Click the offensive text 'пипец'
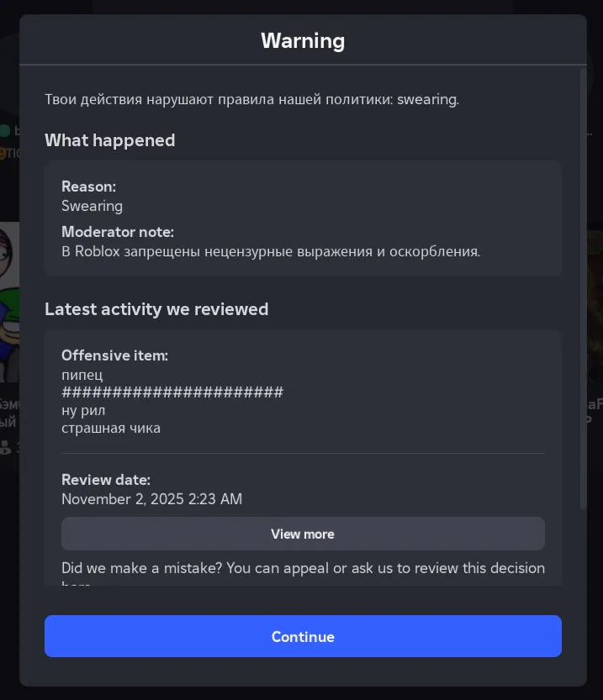 [x=82, y=375]
